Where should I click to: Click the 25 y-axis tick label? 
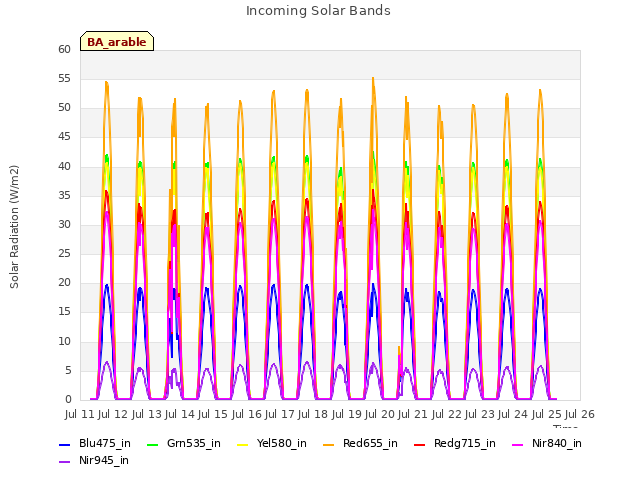(64, 253)
